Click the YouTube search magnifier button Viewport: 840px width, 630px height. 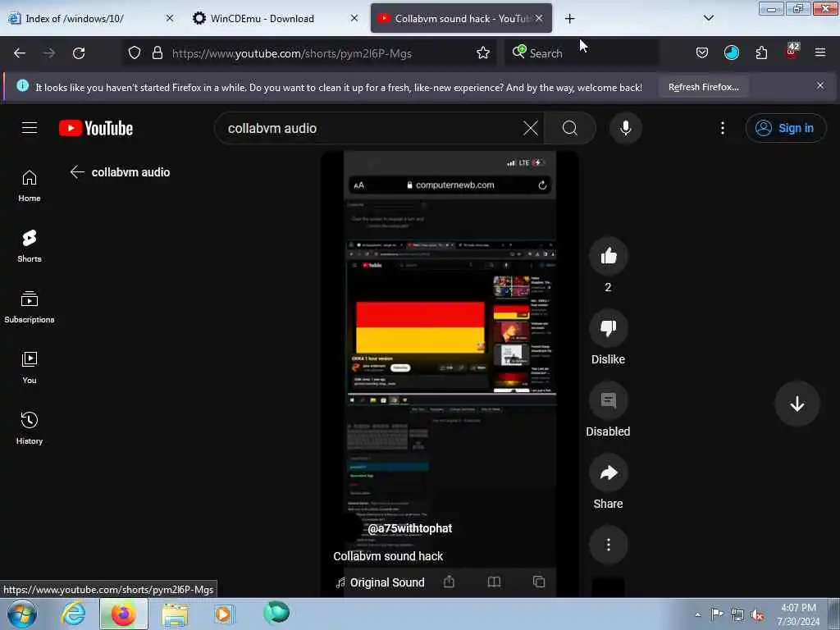click(x=570, y=129)
